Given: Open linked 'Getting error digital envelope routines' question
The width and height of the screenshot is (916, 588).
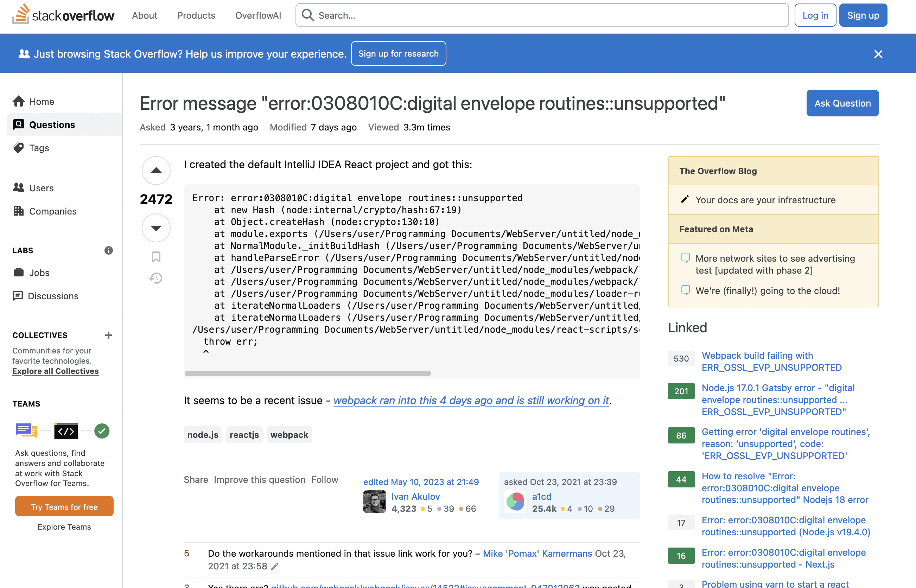Looking at the screenshot, I should click(786, 444).
